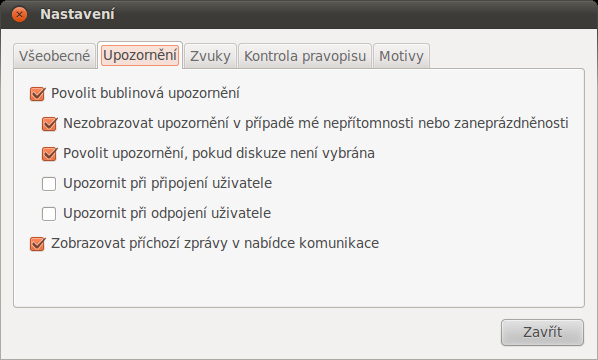Viewport: 598px width, 360px height.
Task: Uncheck the Povolit bublinová upozornění checkbox
Action: click(38, 93)
